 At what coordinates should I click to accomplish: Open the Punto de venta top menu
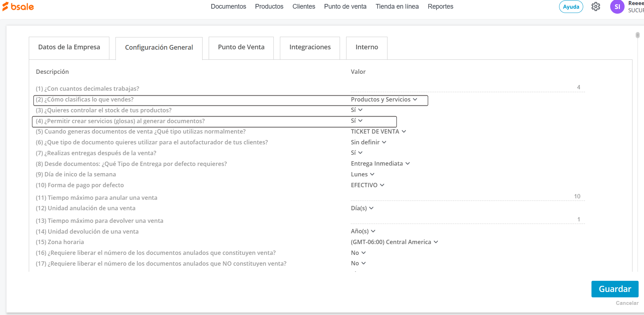[345, 6]
